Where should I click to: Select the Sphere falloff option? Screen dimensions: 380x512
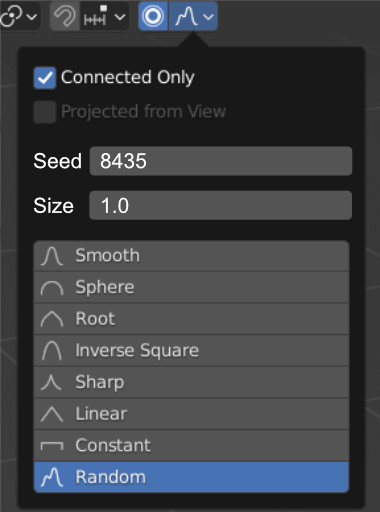tap(191, 287)
